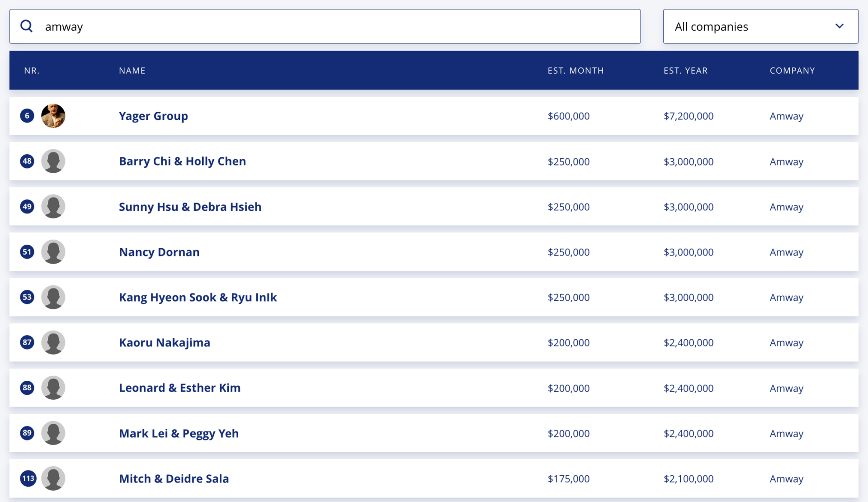Click avatar for Barry Chi & Holly Chen
Viewport: 868px width, 502px height.
pos(53,161)
